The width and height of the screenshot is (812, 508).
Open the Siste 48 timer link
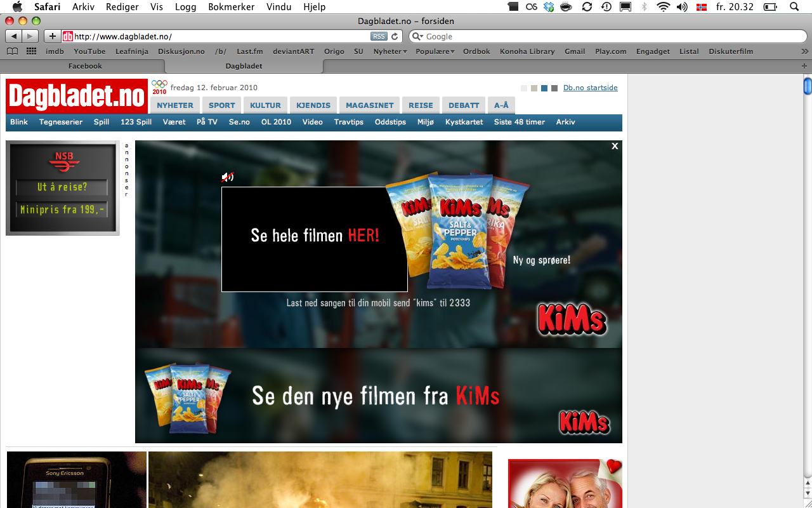tap(520, 122)
